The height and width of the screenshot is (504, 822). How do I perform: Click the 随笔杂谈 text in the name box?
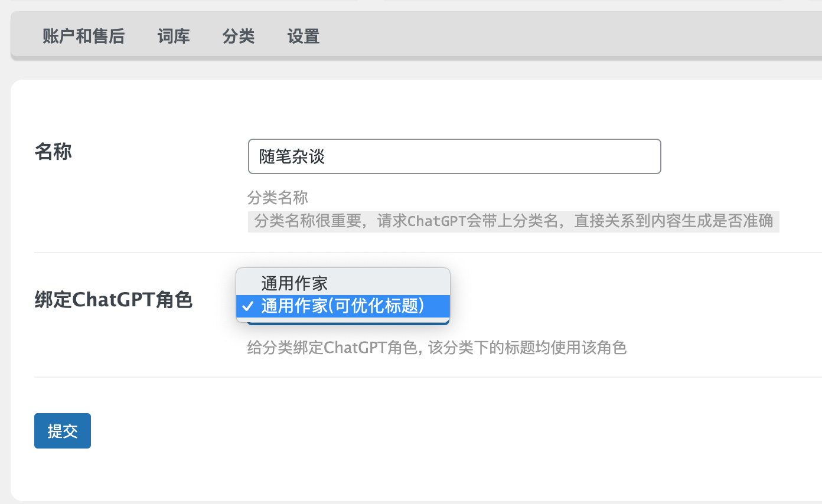292,156
